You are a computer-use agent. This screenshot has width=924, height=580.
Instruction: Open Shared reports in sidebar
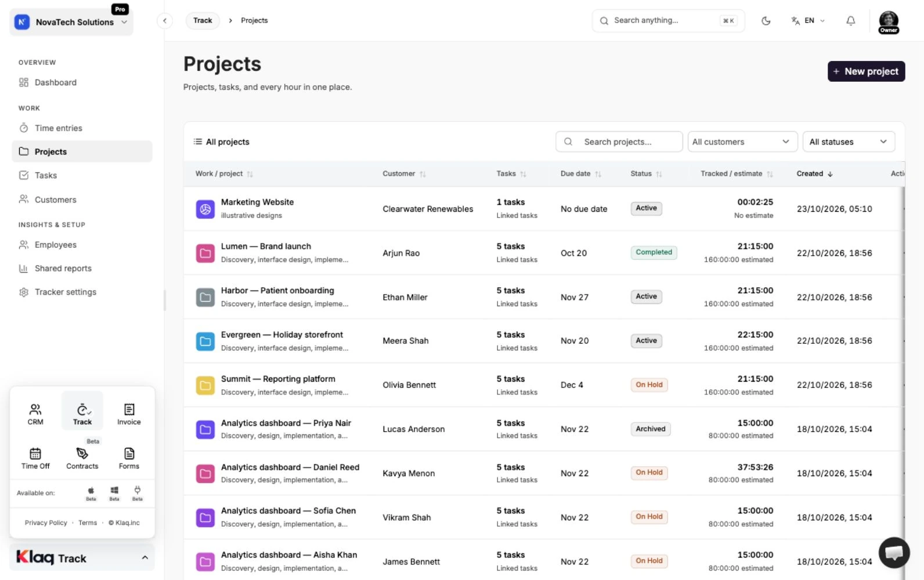point(82,269)
